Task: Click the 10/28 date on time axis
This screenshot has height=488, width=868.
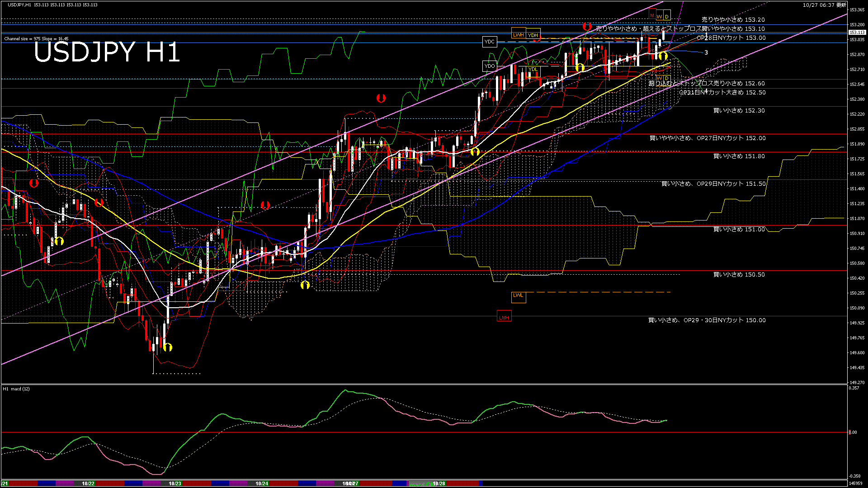Action: tap(439, 483)
